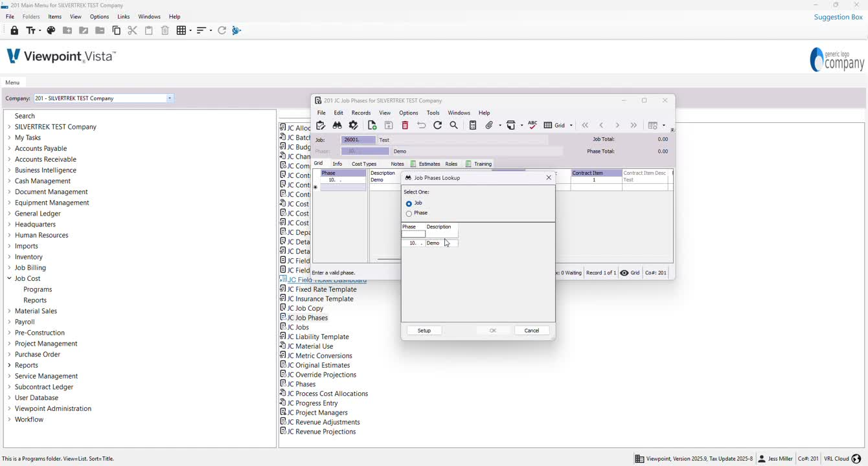868x466 pixels.
Task: Click Jess Miller user in status bar
Action: point(775,459)
